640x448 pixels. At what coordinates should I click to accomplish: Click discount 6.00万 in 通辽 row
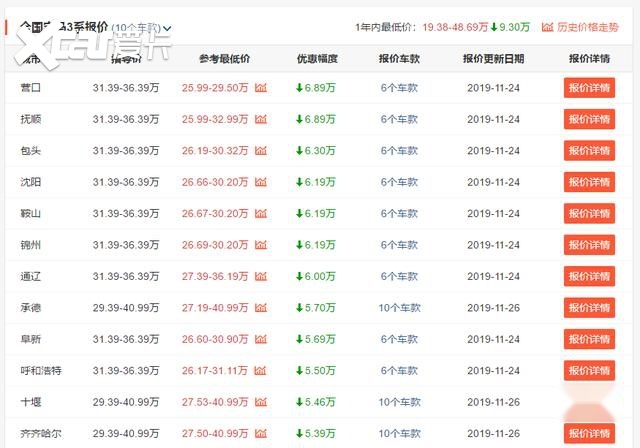pyautogui.click(x=316, y=276)
